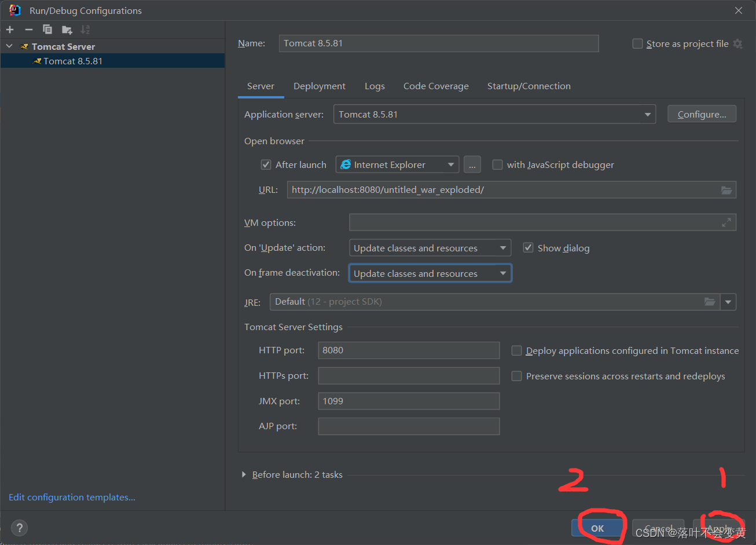The height and width of the screenshot is (545, 756).
Task: Click the Name input field
Action: pyautogui.click(x=439, y=43)
